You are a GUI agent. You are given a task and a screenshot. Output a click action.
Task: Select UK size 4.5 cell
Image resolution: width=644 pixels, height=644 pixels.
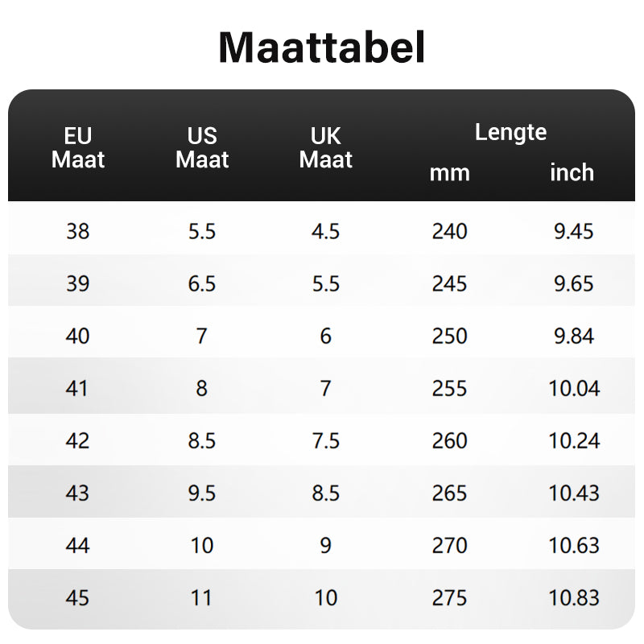click(x=326, y=232)
